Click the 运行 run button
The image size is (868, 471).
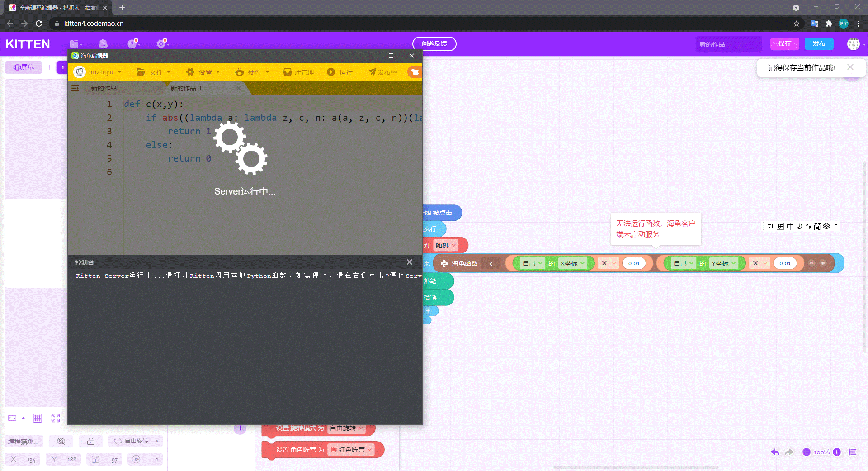340,72
